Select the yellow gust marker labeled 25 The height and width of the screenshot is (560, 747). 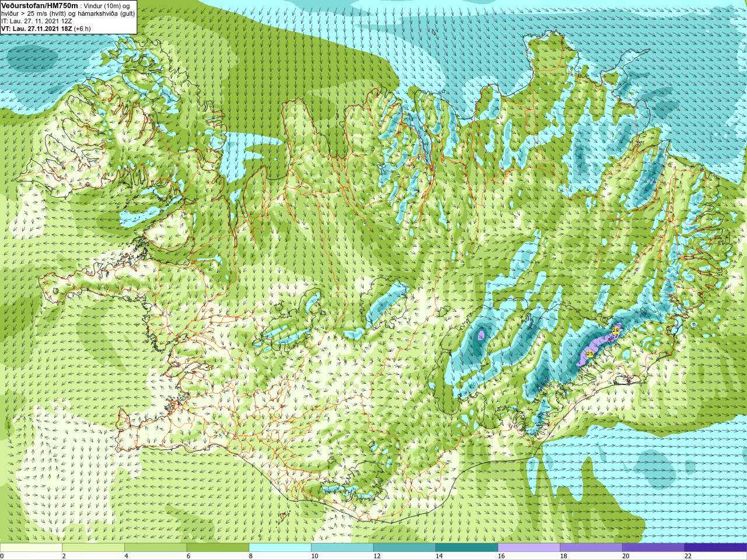(x=589, y=353)
